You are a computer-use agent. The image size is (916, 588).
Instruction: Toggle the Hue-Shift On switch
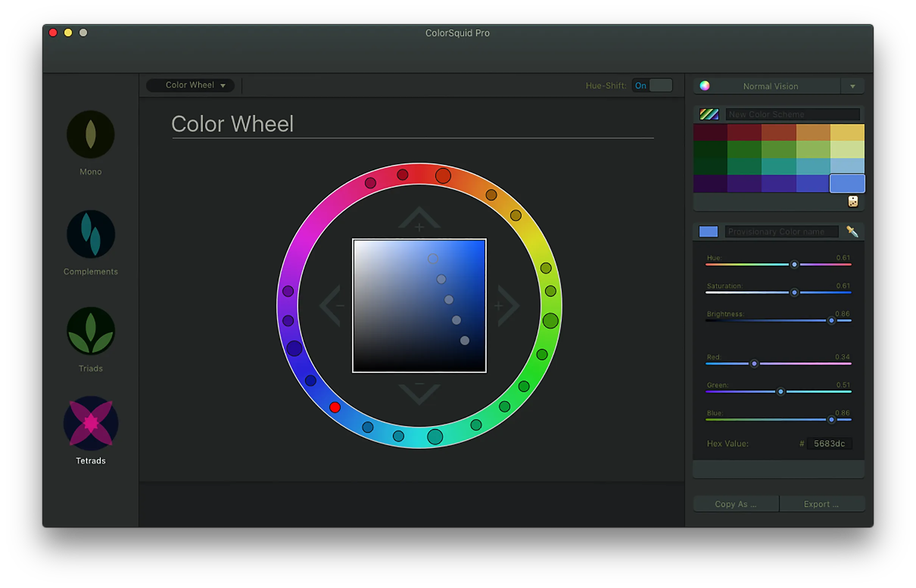click(652, 86)
